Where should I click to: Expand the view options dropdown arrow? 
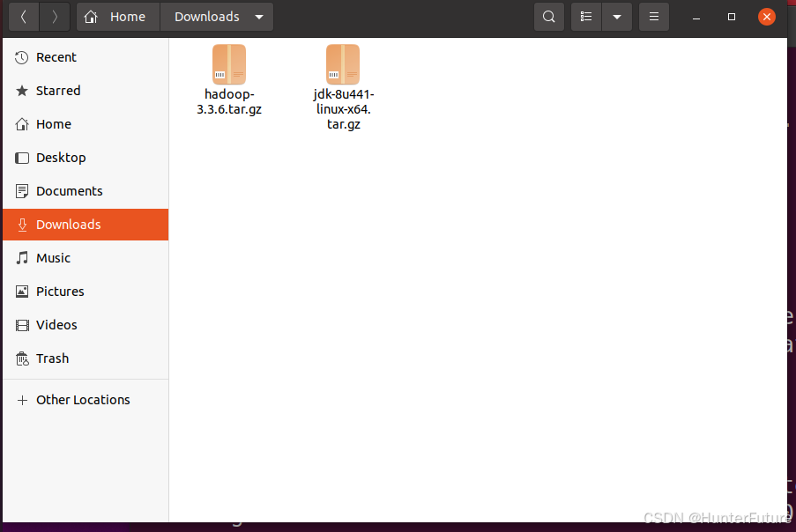tap(617, 17)
